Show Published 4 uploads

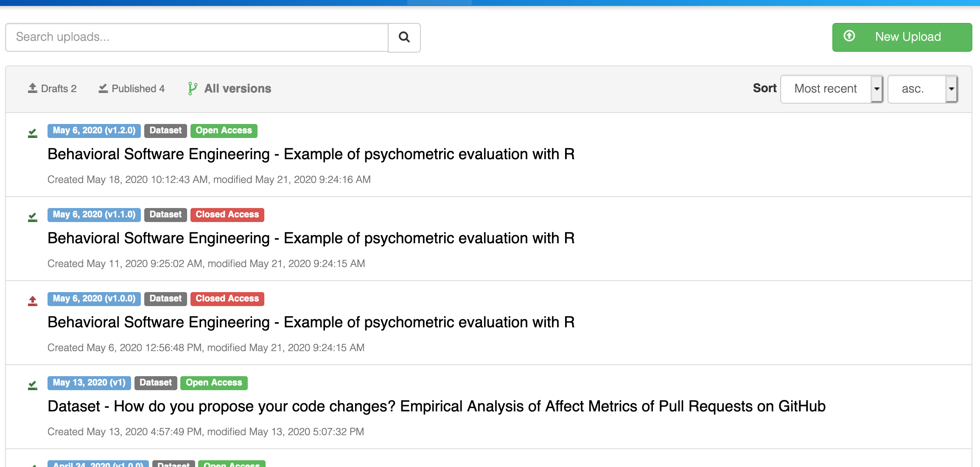tap(132, 88)
